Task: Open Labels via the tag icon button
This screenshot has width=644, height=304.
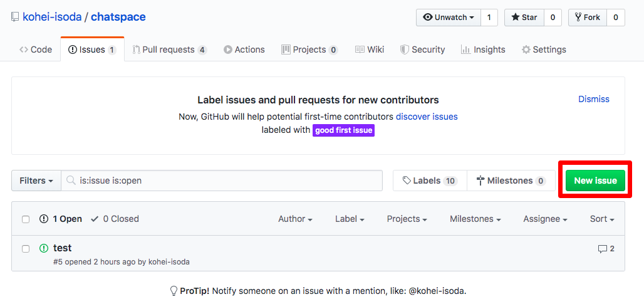Action: [430, 181]
